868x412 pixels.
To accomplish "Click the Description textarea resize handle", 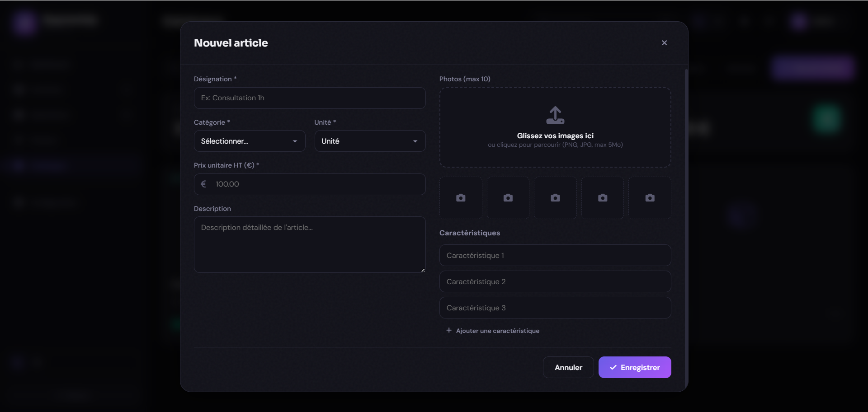I will (x=423, y=270).
